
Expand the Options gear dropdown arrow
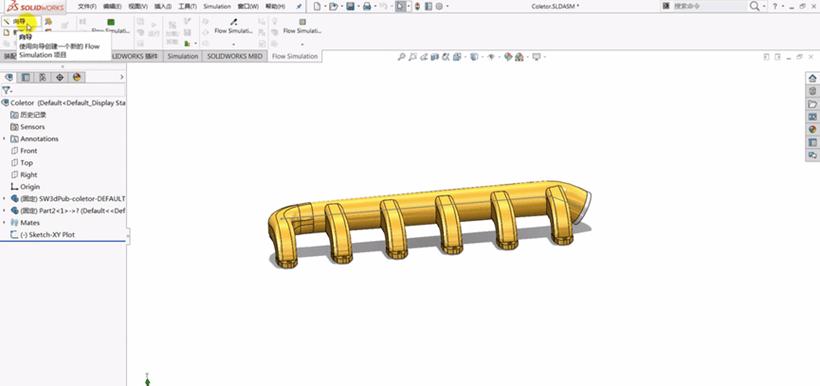pos(447,6)
